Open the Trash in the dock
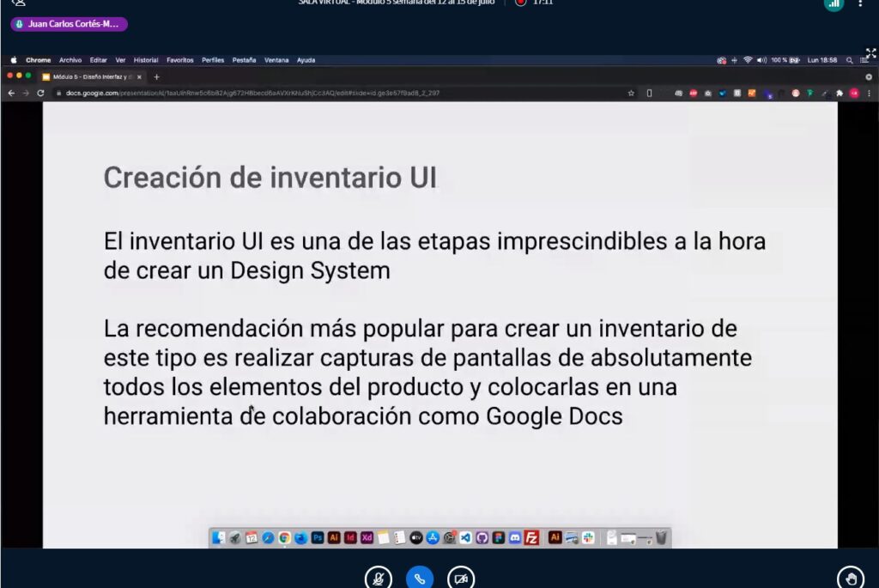 click(x=662, y=538)
